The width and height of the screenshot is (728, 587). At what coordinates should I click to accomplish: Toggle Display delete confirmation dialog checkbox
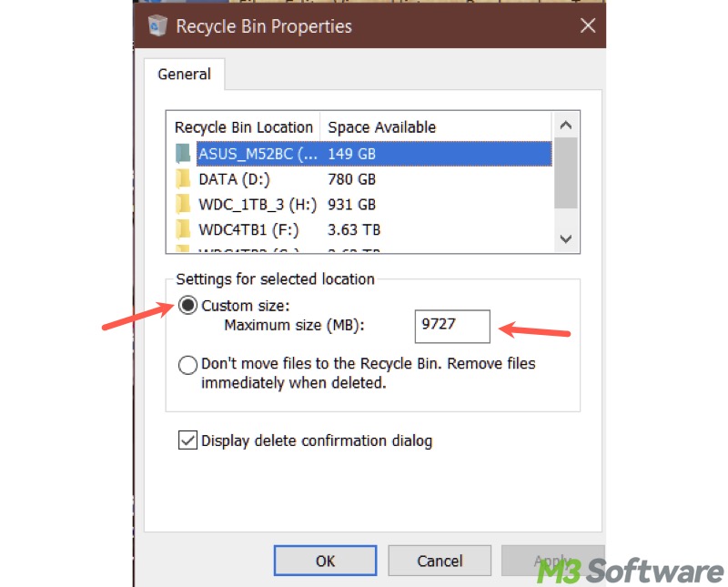pyautogui.click(x=188, y=440)
